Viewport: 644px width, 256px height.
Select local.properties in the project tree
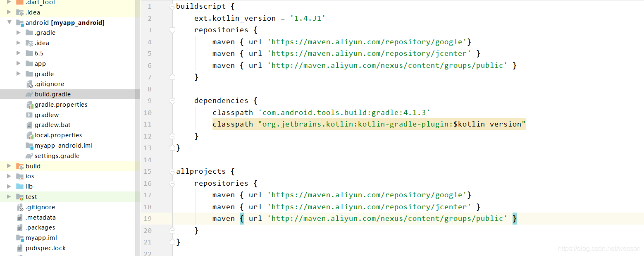point(58,135)
